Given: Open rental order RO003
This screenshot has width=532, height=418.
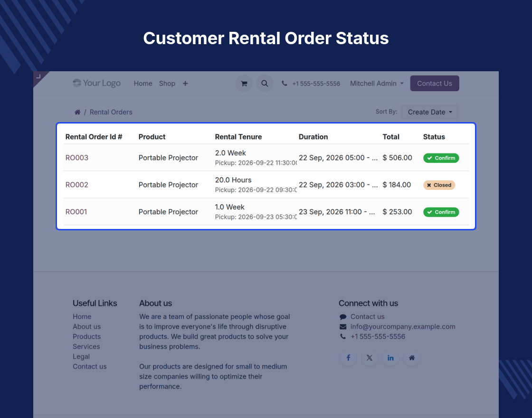Looking at the screenshot, I should 76,158.
